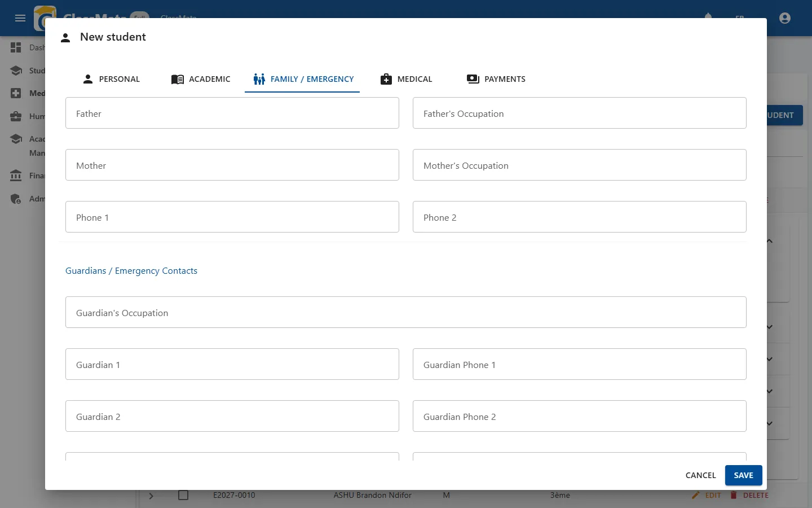Expand the row E2027-0010 chevron

(x=151, y=496)
